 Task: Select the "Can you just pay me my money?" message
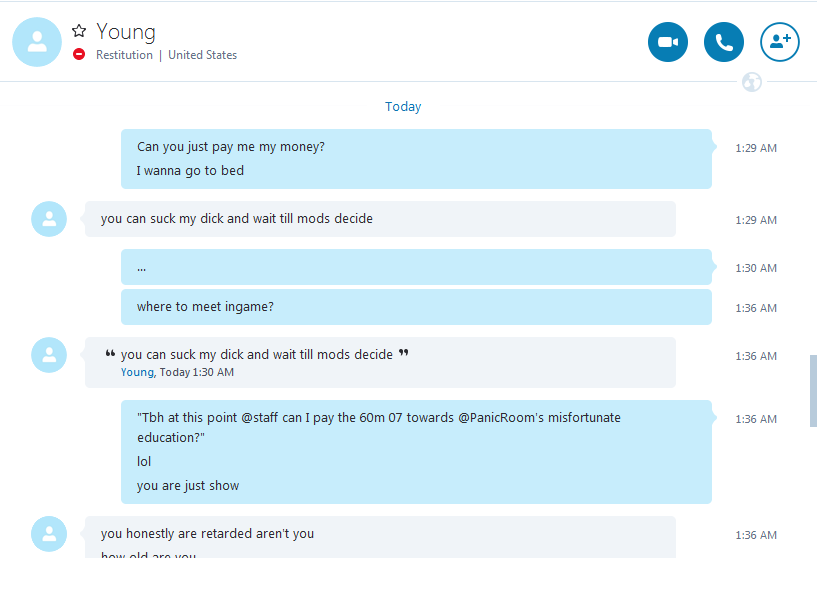[231, 147]
